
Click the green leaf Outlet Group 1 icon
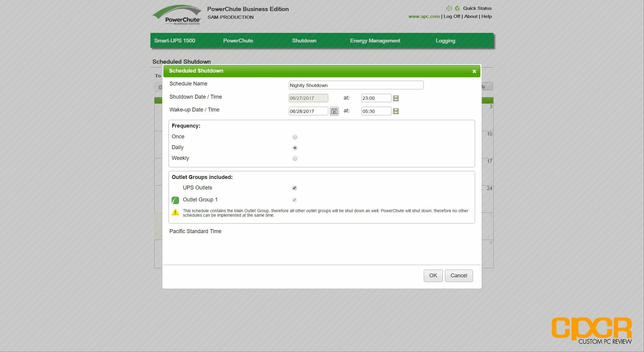coord(175,200)
